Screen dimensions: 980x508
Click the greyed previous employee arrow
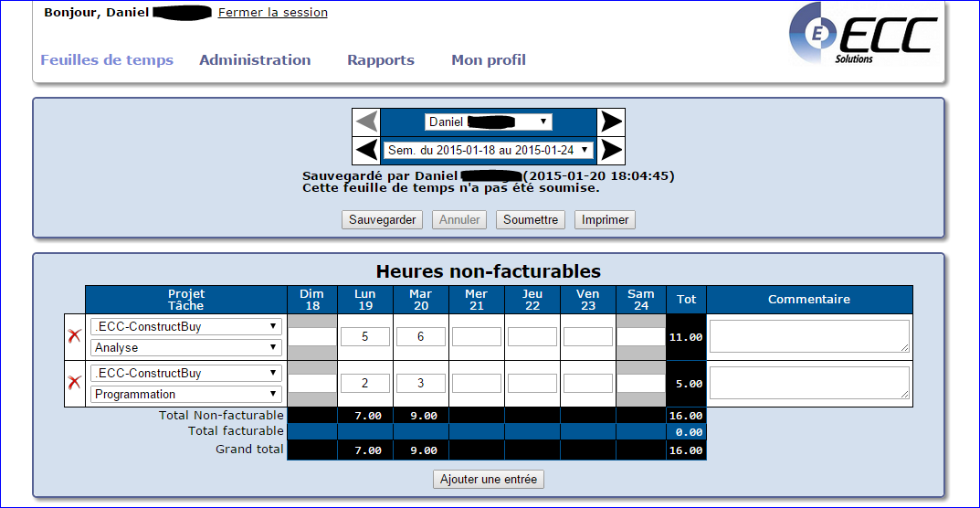366,122
